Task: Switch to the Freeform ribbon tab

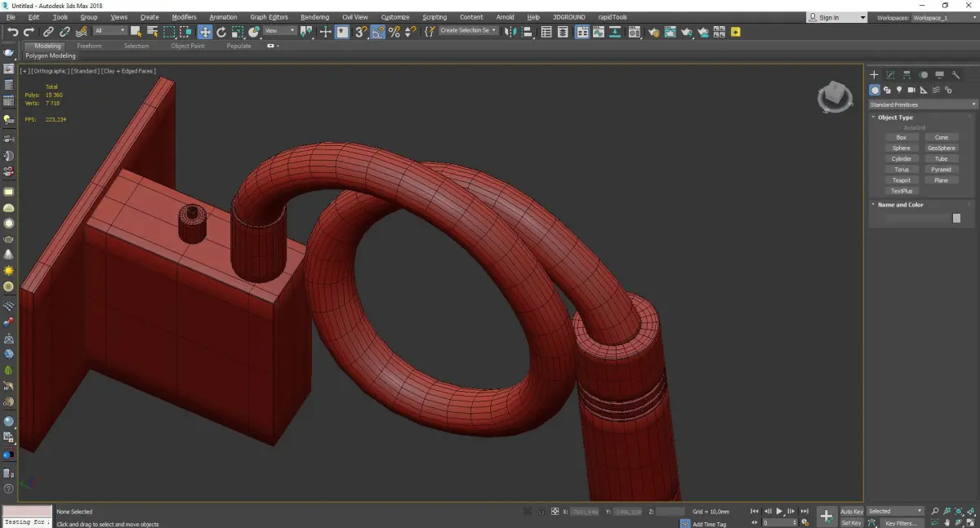Action: pos(89,46)
